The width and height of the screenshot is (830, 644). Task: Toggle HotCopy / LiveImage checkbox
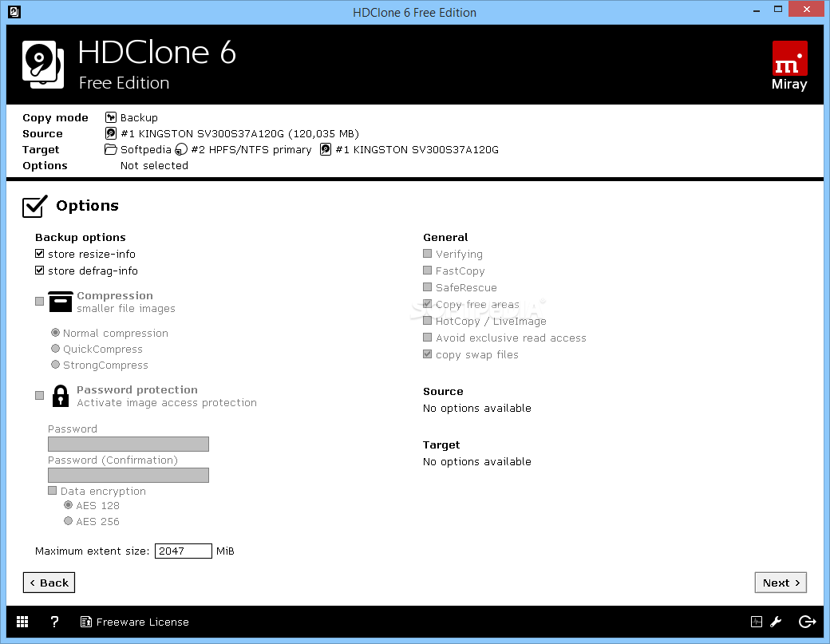pos(428,321)
